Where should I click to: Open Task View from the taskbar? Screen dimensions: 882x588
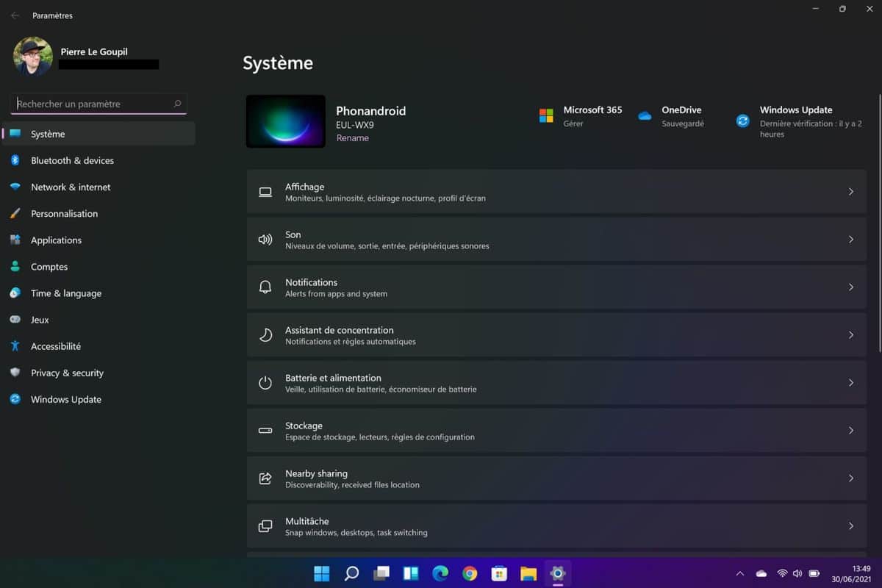pyautogui.click(x=381, y=573)
